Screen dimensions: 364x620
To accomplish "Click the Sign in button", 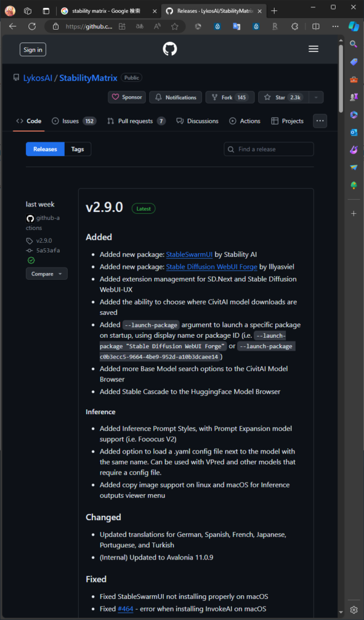I will pos(33,50).
